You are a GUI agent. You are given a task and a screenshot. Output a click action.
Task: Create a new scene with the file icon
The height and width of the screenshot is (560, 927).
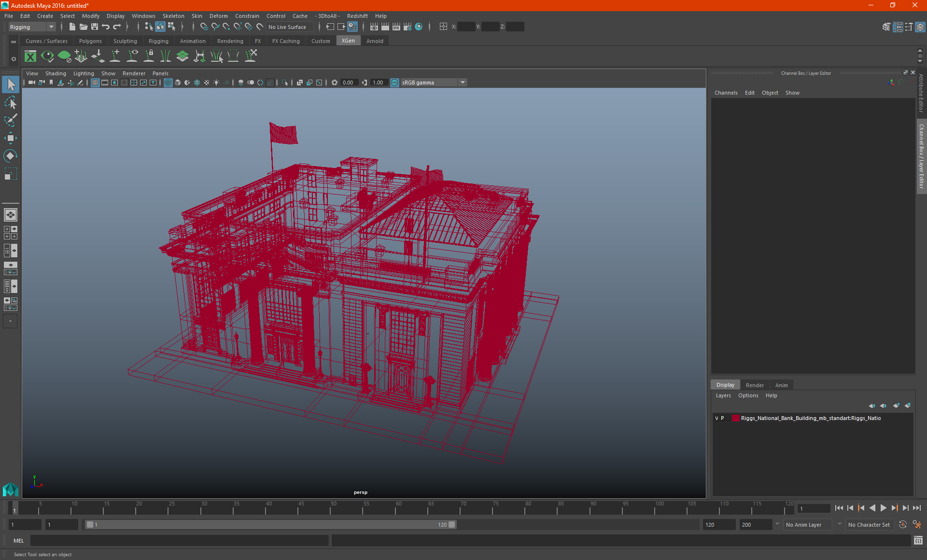coord(72,27)
